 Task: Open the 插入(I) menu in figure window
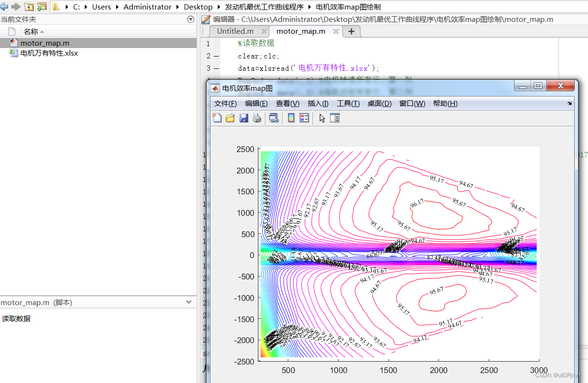318,104
